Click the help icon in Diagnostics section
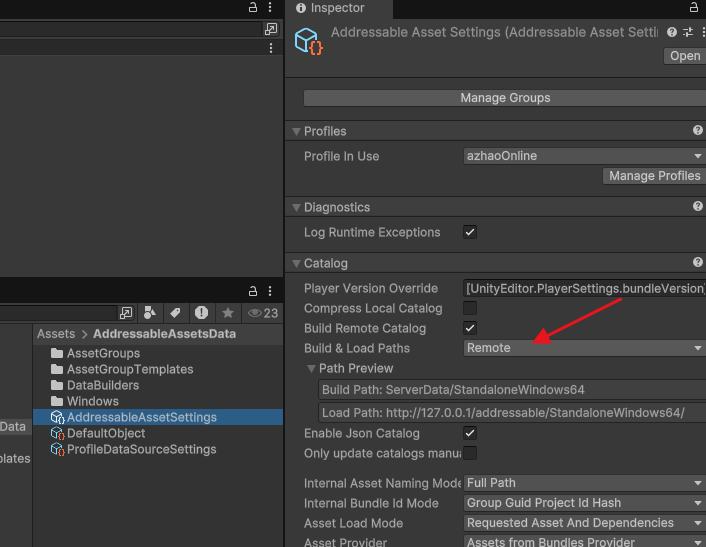This screenshot has width=706, height=547. (x=697, y=207)
